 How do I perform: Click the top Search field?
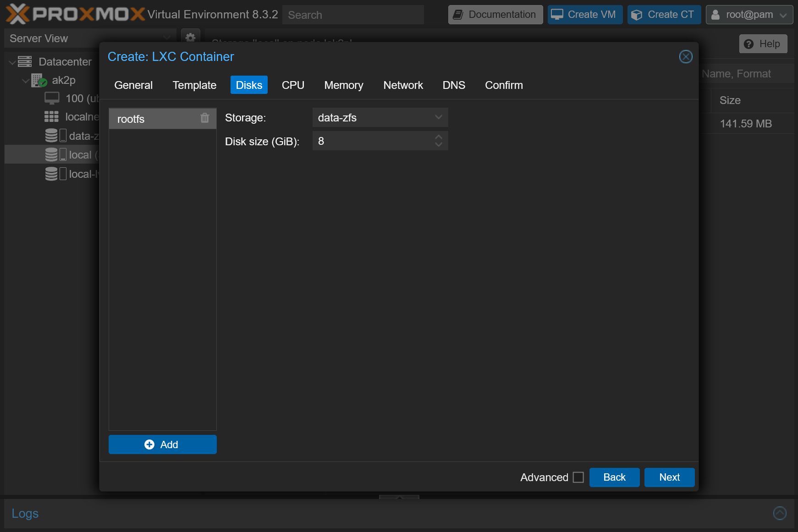(353, 15)
